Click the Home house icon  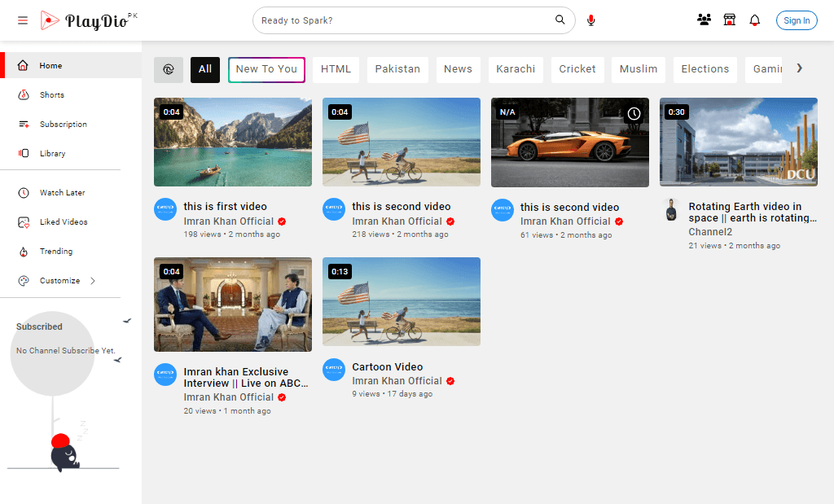click(x=23, y=65)
